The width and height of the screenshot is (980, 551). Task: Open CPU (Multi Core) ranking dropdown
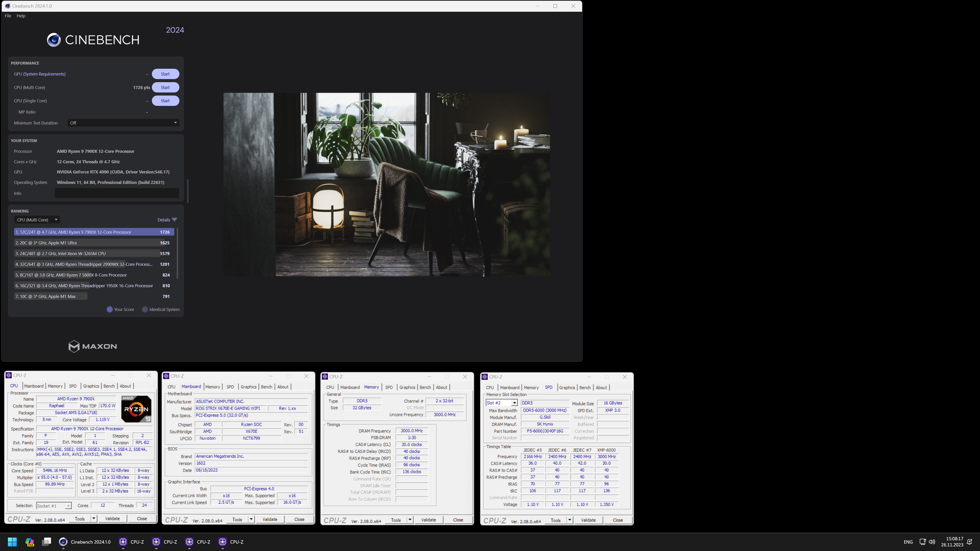(x=37, y=220)
